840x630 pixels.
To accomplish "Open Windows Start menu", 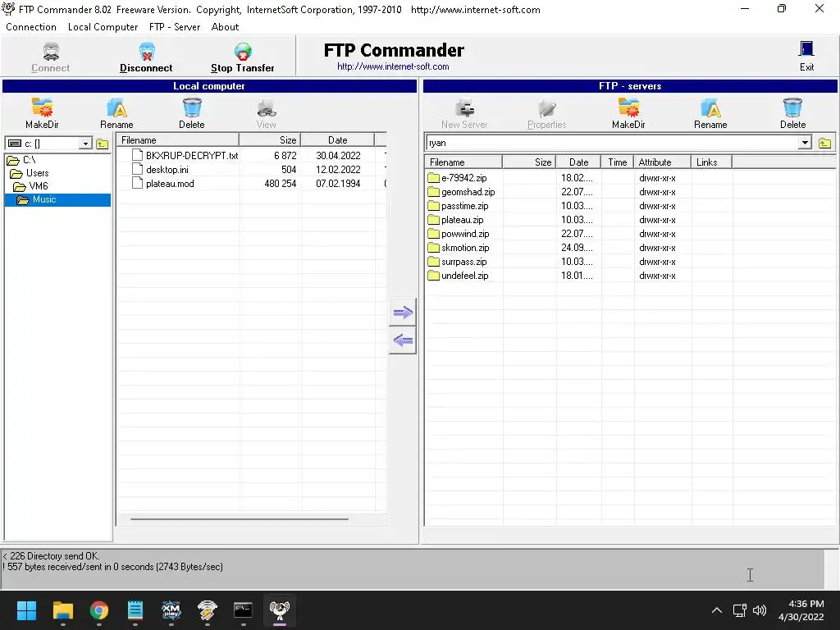I will (x=26, y=610).
